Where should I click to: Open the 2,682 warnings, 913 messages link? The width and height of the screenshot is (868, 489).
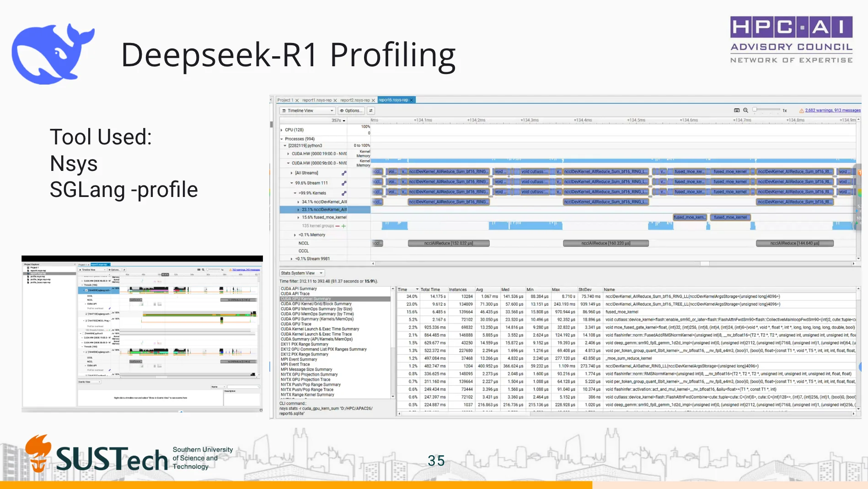(x=832, y=111)
